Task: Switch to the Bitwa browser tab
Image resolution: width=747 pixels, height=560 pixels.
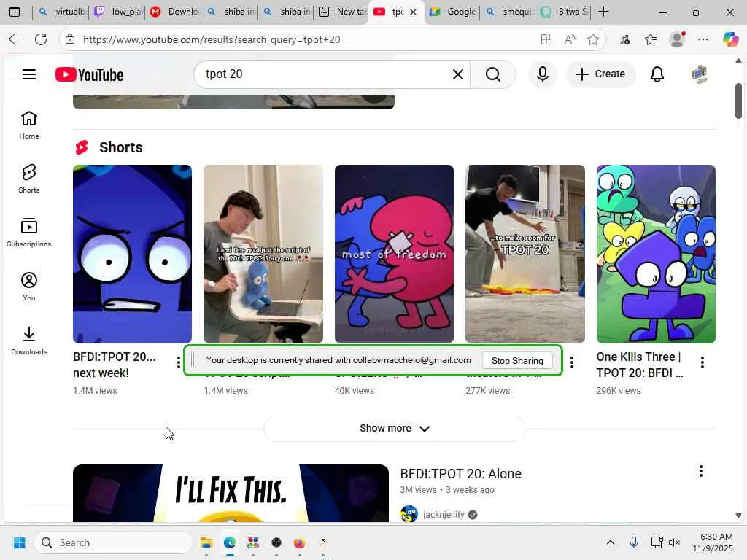Action: click(x=565, y=12)
